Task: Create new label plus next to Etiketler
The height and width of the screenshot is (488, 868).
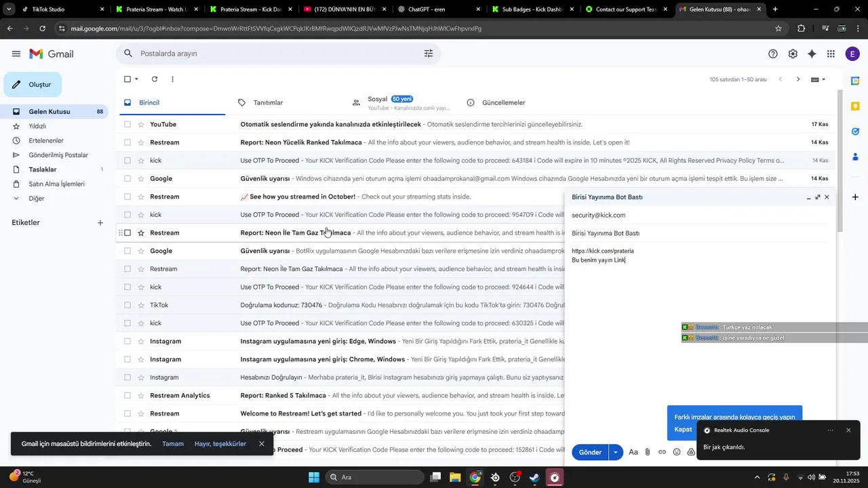Action: click(x=100, y=223)
